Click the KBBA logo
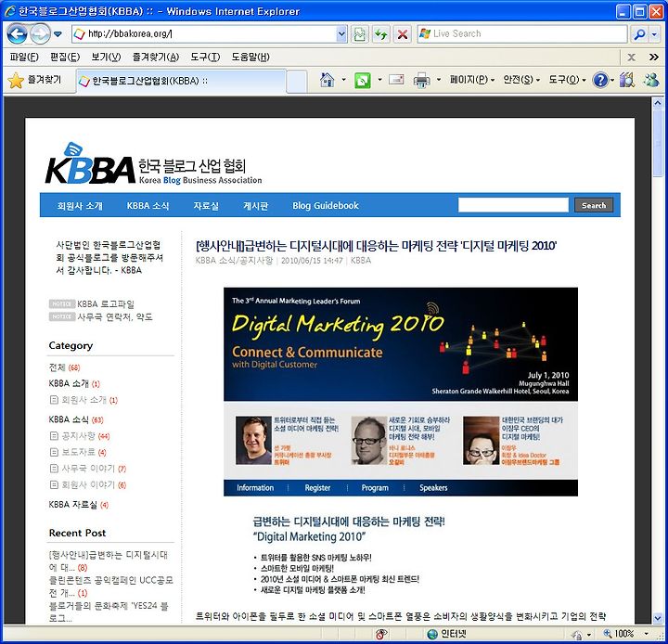This screenshot has height=644, width=668. (153, 164)
